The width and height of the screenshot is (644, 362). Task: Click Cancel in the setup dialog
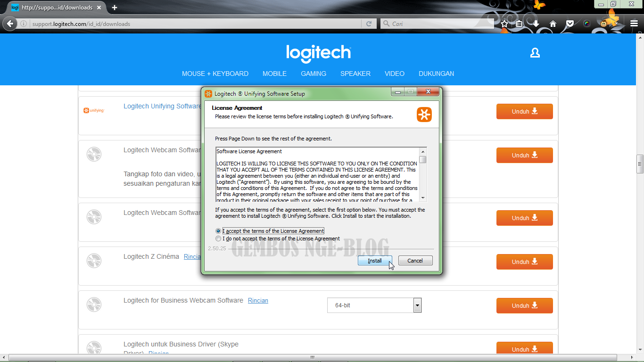415,261
